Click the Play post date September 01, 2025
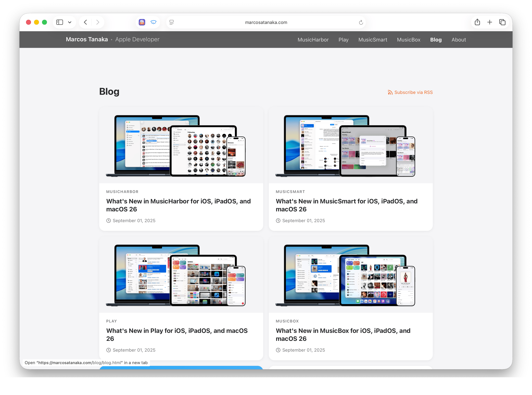This screenshot has height=395, width=532. (134, 350)
